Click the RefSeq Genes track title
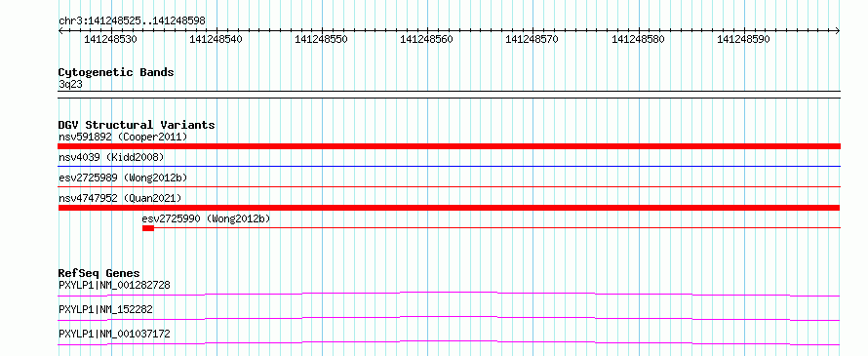 pos(99,273)
